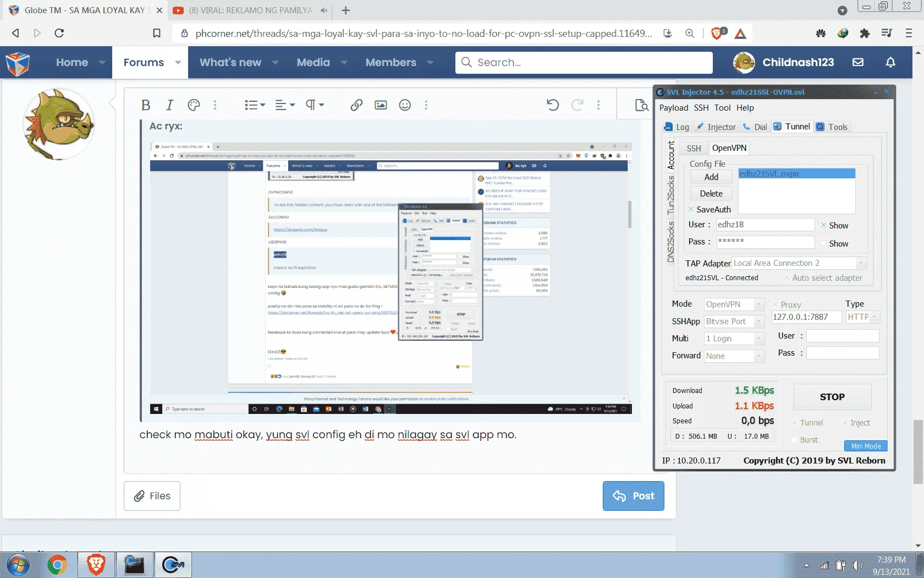Click the phcorner site logo

(x=18, y=63)
